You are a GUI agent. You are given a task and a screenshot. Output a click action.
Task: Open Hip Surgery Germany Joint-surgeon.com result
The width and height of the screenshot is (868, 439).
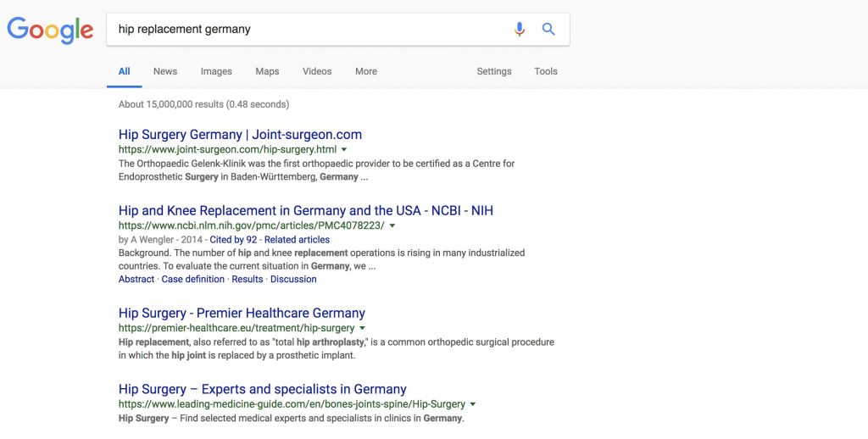point(240,135)
